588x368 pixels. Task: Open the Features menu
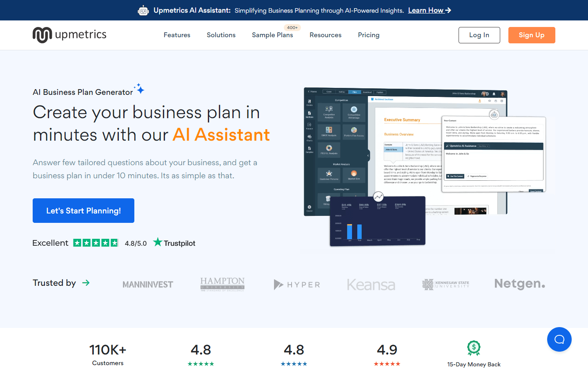[x=177, y=35]
